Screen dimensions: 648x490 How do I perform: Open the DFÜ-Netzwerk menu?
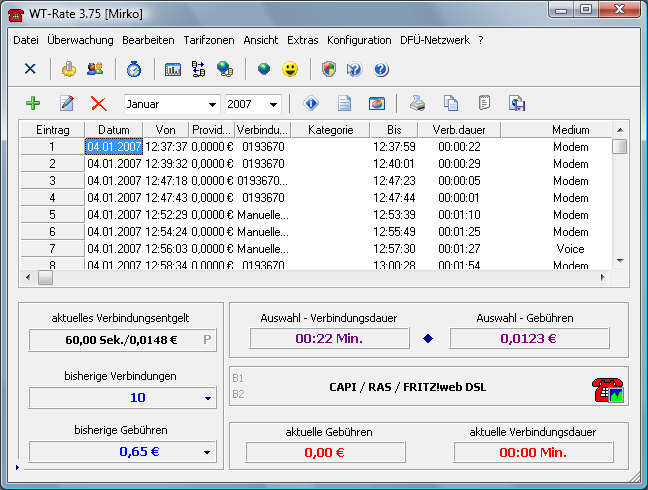click(x=435, y=40)
